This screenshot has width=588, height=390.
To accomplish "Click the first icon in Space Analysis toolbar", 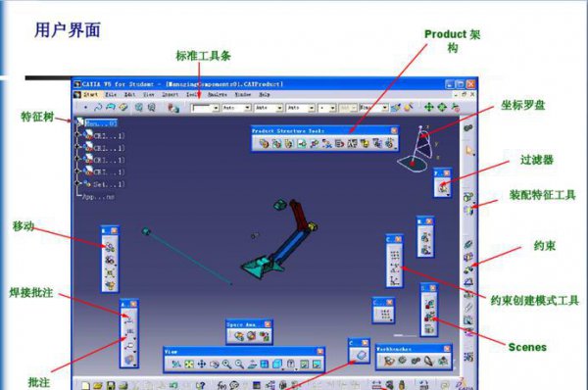I will (239, 336).
